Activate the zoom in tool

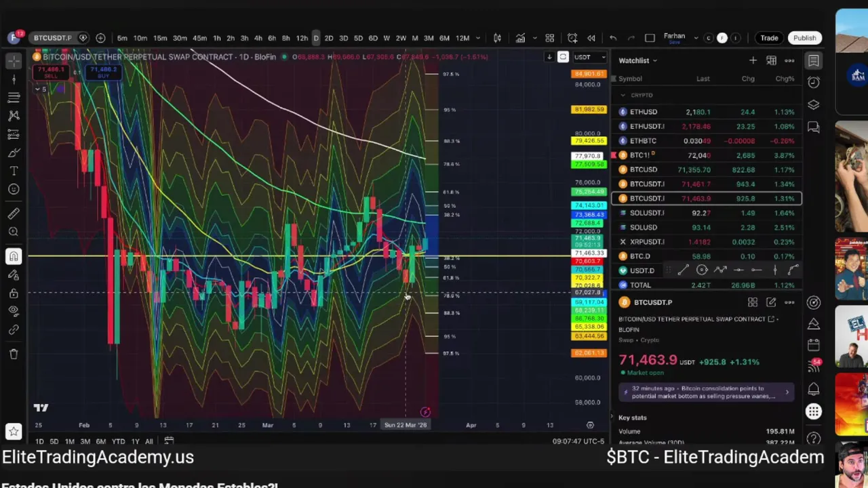pyautogui.click(x=14, y=232)
